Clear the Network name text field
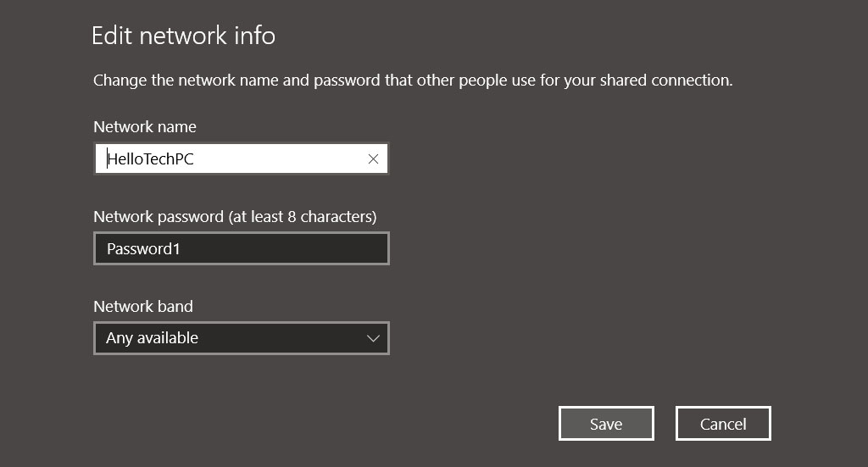 [x=373, y=159]
